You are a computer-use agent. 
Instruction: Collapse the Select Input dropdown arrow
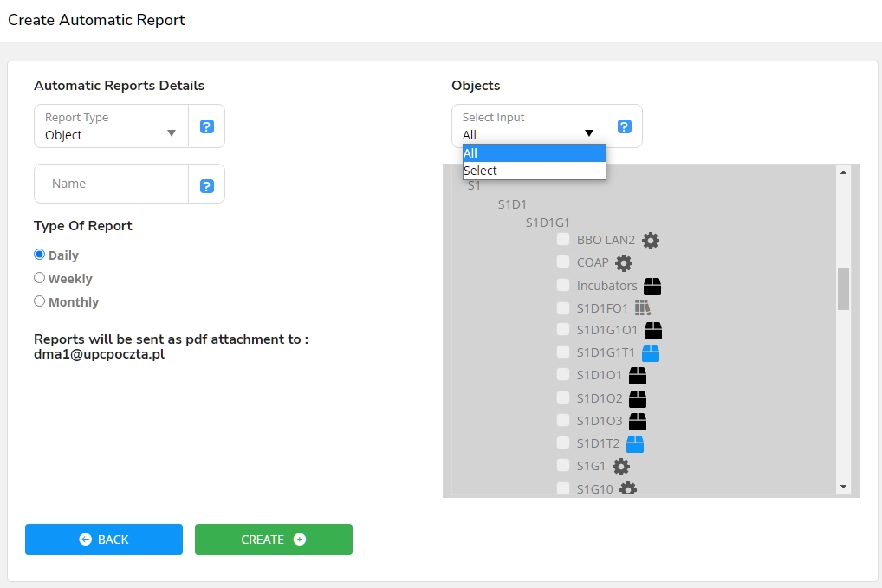tap(588, 134)
